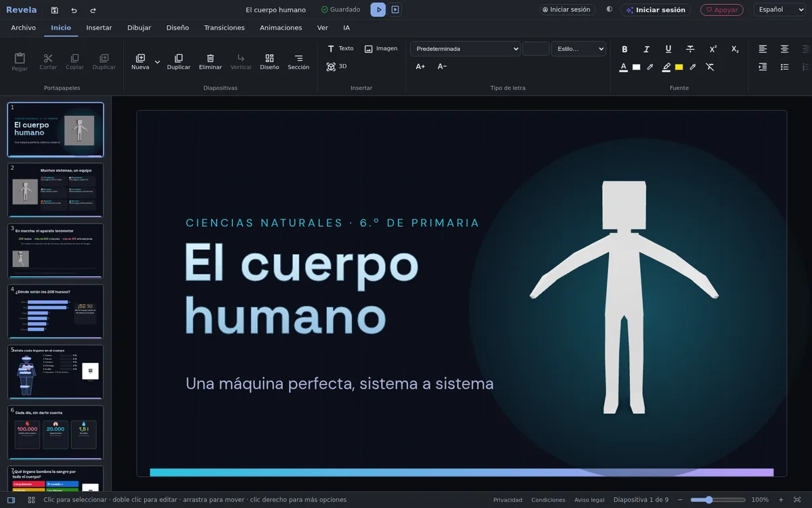This screenshot has width=812, height=508.
Task: Zoom in with the plus button
Action: click(x=781, y=500)
